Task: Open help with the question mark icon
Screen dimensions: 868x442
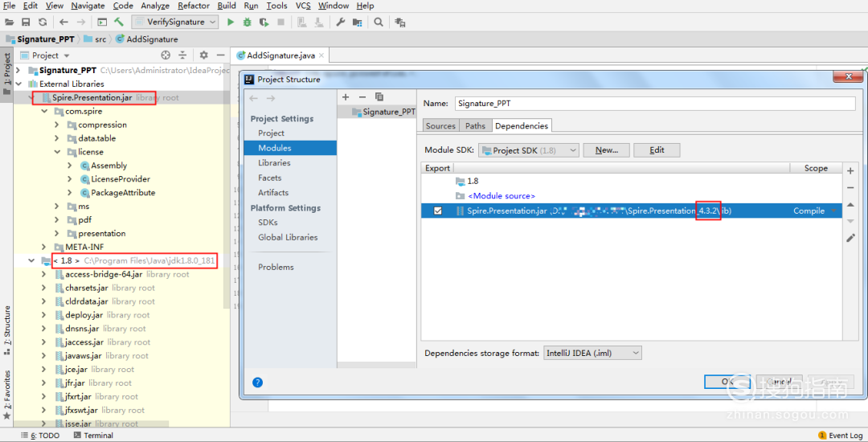Action: pos(257,383)
